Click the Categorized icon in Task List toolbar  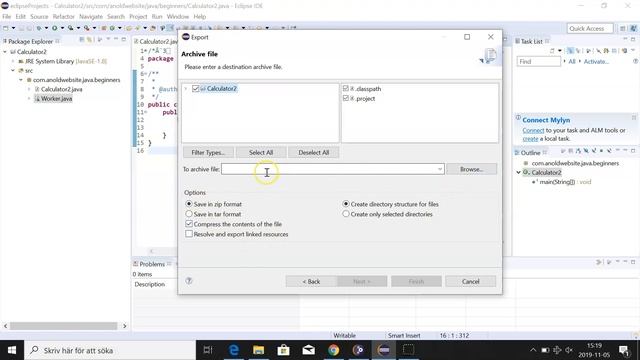[570, 51]
